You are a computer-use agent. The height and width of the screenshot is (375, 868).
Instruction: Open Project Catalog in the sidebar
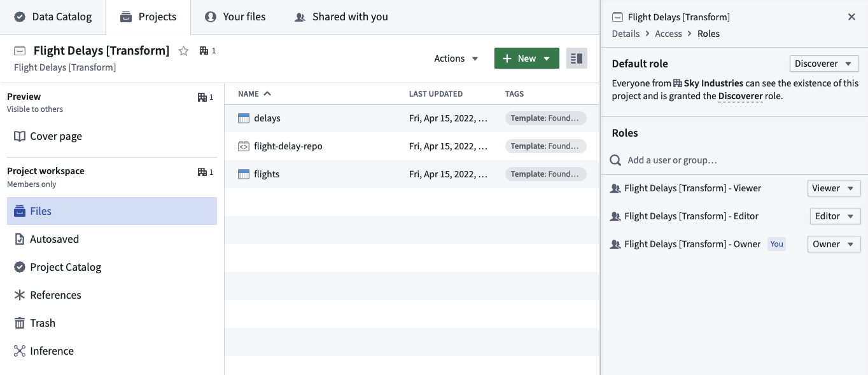(x=112, y=267)
